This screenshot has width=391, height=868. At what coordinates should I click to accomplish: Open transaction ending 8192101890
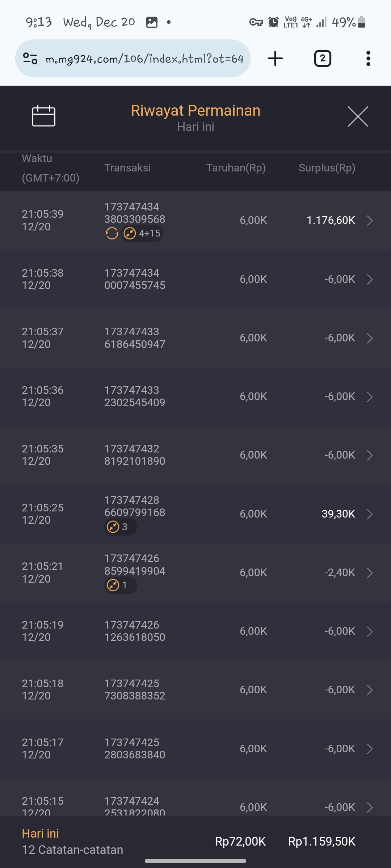(135, 455)
